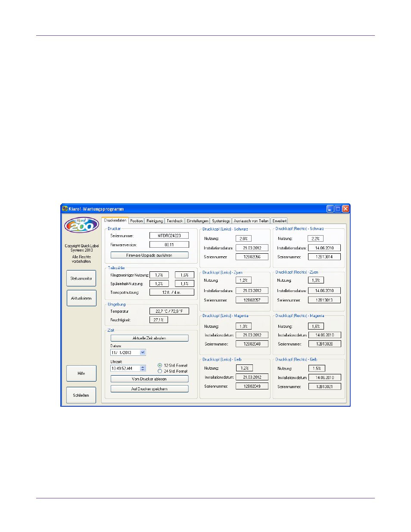Viewport: 411px width, 532px height.
Task: Select the 24-Std.-Format radio button
Action: coord(160,371)
